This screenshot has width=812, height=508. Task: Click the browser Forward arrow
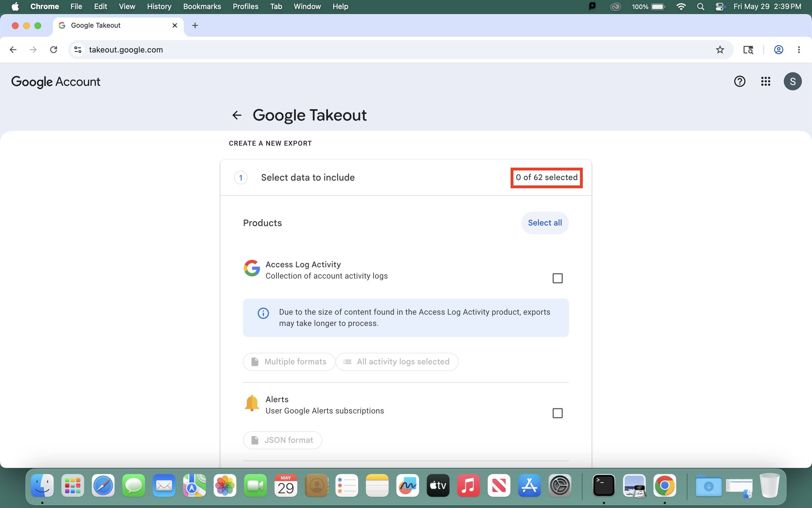coord(33,50)
